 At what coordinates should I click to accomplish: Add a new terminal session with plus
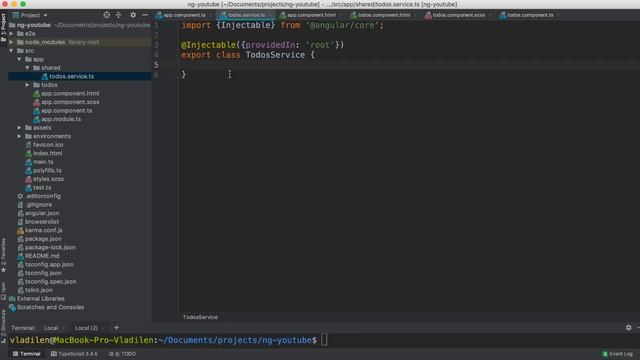pos(116,328)
